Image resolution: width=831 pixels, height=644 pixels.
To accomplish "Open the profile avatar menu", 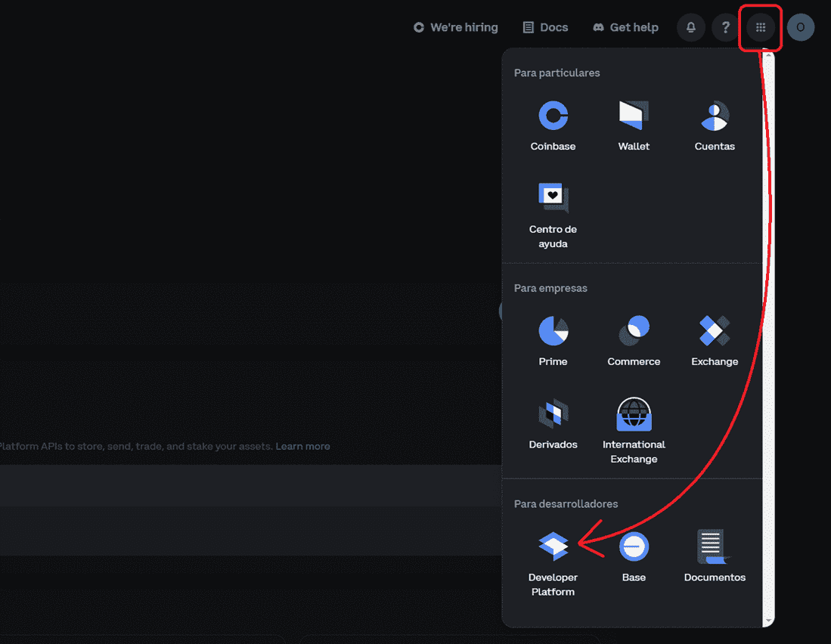I will [x=800, y=27].
